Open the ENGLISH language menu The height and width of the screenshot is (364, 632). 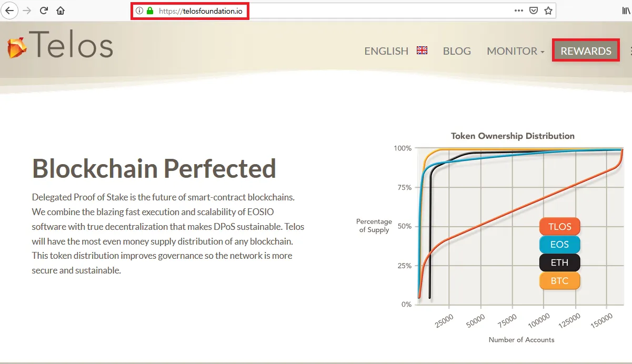(386, 51)
